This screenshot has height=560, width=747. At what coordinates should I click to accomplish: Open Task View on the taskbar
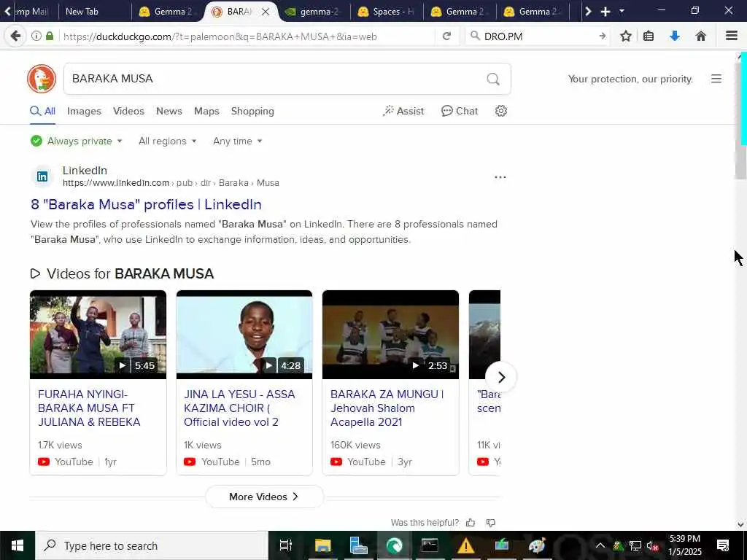pos(285,545)
